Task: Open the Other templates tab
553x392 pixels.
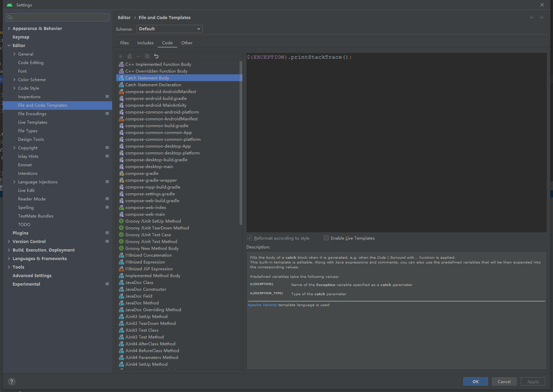Action: 187,43
